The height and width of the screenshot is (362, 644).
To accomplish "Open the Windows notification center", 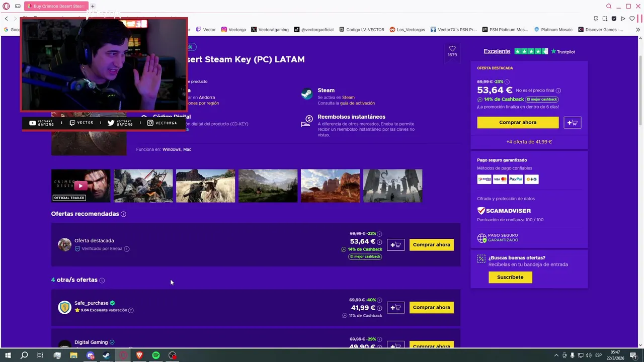I will (635, 355).
